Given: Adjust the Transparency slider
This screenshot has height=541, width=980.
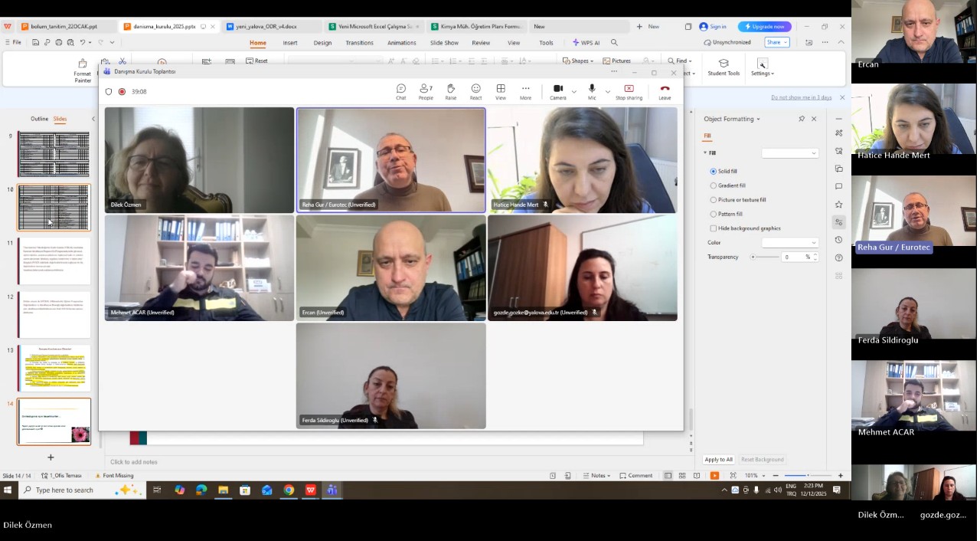Looking at the screenshot, I should [753, 257].
